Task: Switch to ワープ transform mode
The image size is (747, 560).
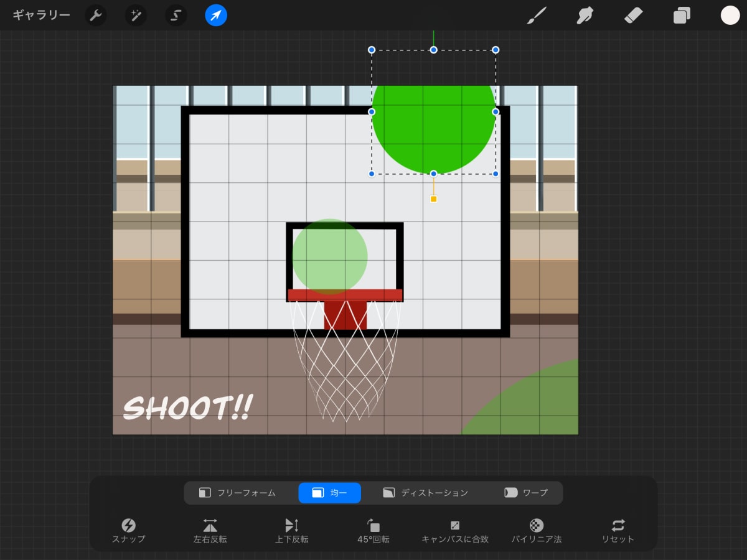Action: 526,493
